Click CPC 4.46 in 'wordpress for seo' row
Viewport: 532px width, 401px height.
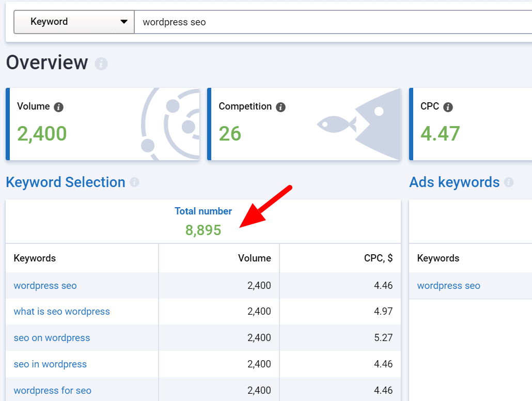[383, 391]
